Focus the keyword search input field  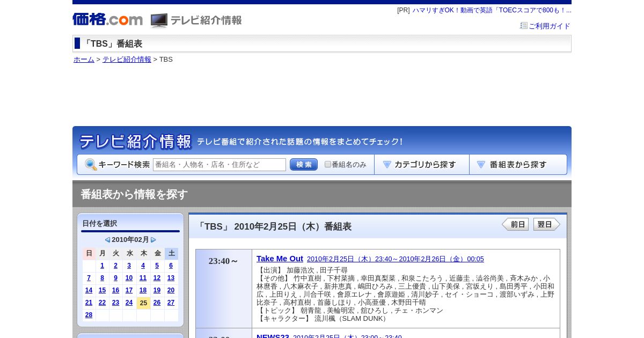(x=219, y=165)
